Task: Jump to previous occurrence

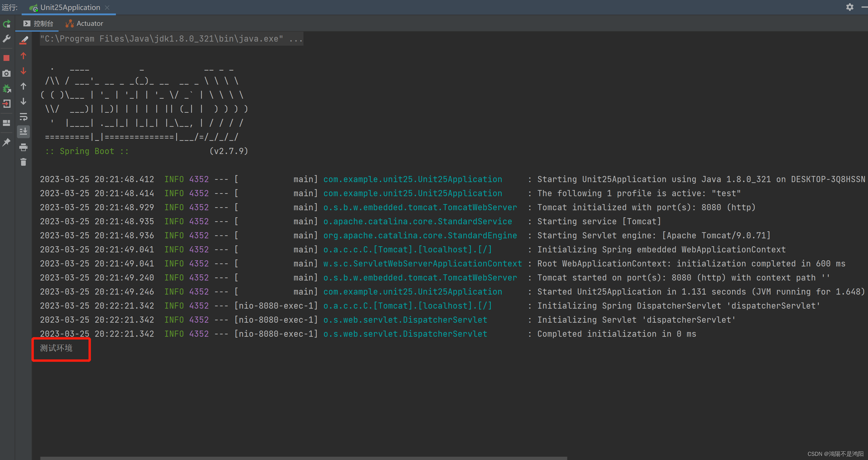Action: (23, 86)
